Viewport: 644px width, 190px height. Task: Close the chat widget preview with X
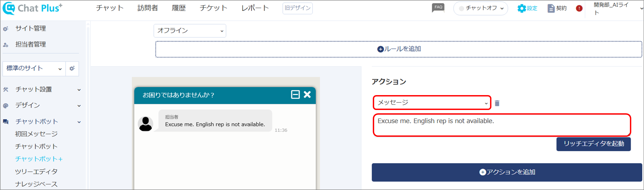point(307,94)
